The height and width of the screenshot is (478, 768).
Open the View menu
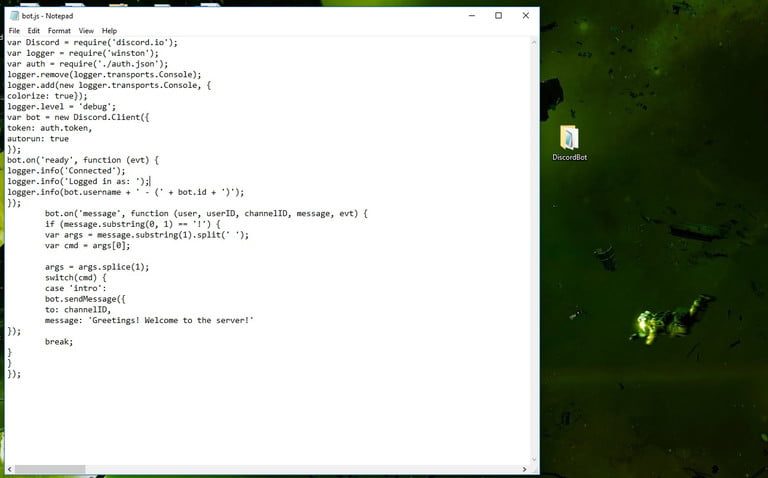pos(86,31)
